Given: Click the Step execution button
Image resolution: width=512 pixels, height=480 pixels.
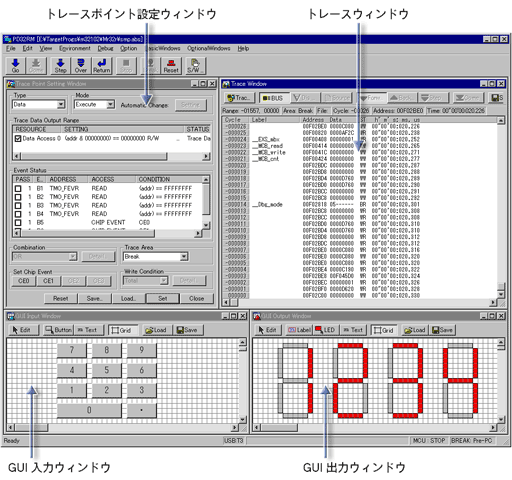Looking at the screenshot, I should [x=60, y=66].
